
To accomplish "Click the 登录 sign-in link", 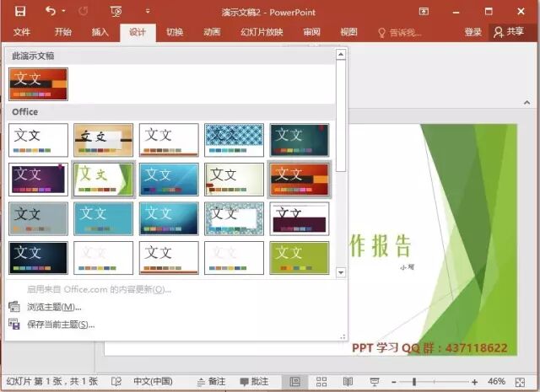I will [x=472, y=32].
